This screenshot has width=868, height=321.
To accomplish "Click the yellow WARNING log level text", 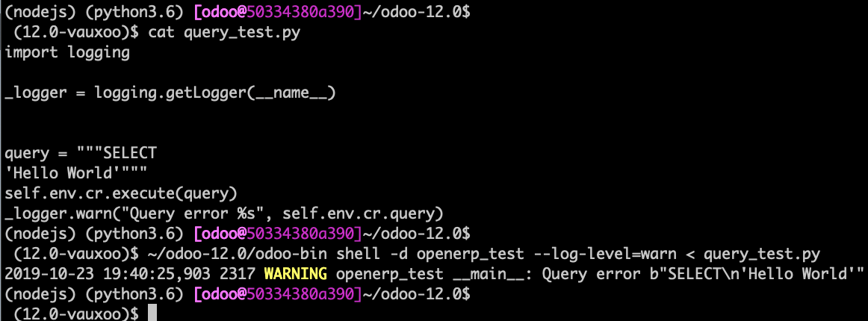I will pos(295,272).
